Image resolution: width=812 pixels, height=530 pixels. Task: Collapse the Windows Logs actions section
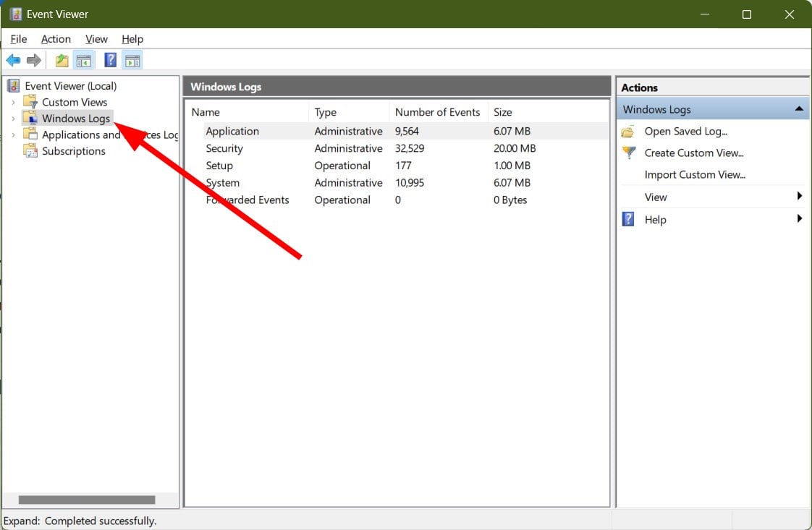[799, 108]
